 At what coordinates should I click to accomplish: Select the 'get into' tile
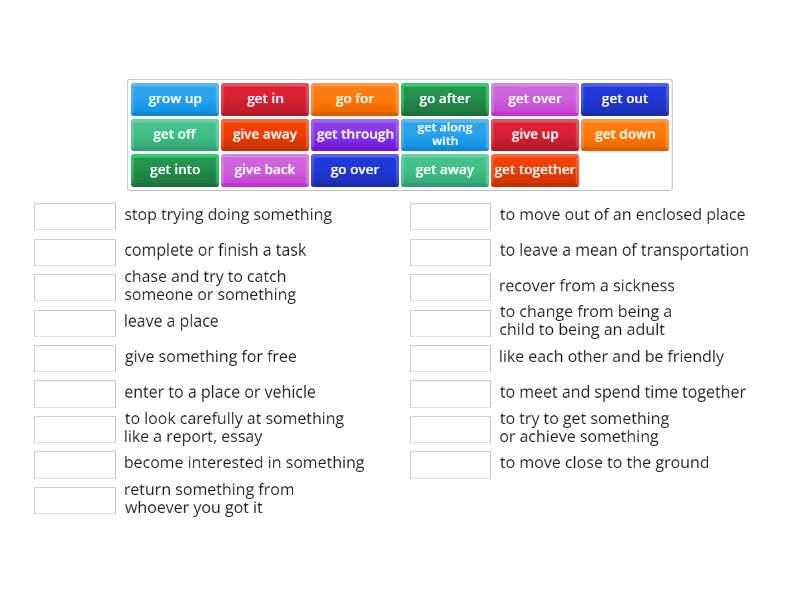(x=174, y=170)
